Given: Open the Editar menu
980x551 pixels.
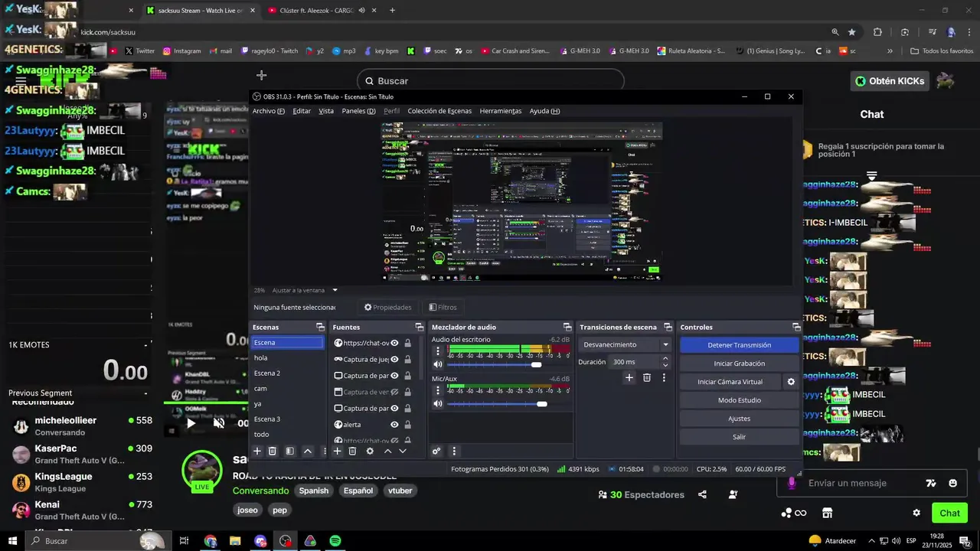Looking at the screenshot, I should click(302, 111).
